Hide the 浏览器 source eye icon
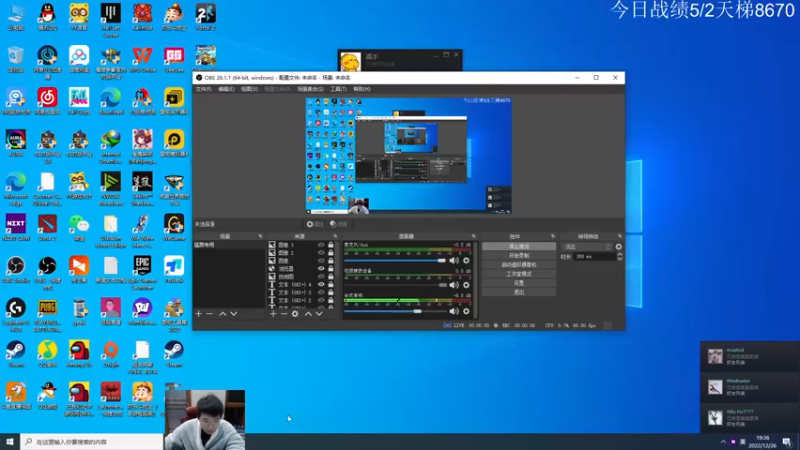This screenshot has height=450, width=800. coord(321,268)
